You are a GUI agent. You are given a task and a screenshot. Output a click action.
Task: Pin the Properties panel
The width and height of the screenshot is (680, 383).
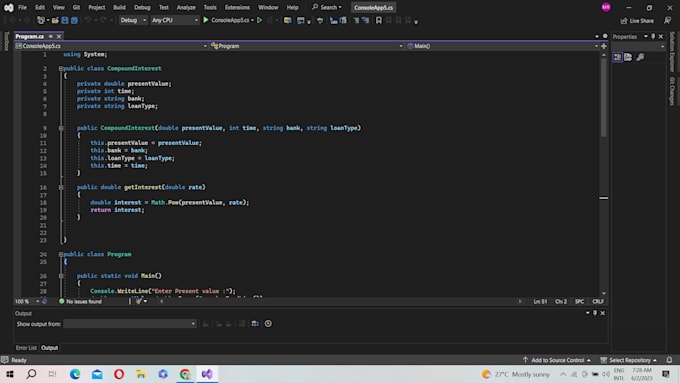point(653,37)
